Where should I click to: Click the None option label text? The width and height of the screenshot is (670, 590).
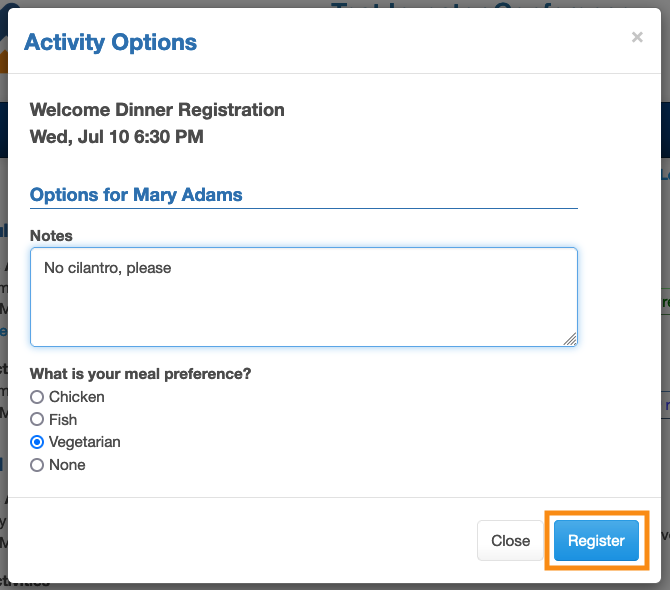tap(67, 465)
